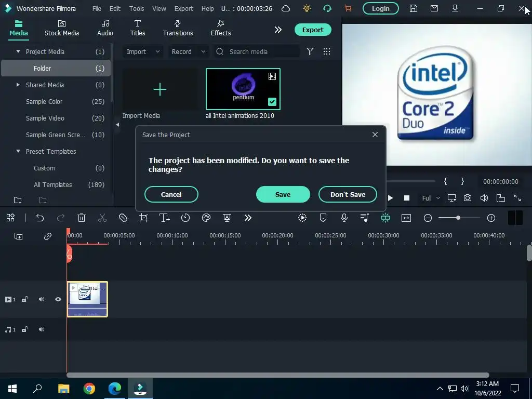Viewport: 532px width, 399px height.
Task: Open the audio mixer icon
Action: (365, 218)
